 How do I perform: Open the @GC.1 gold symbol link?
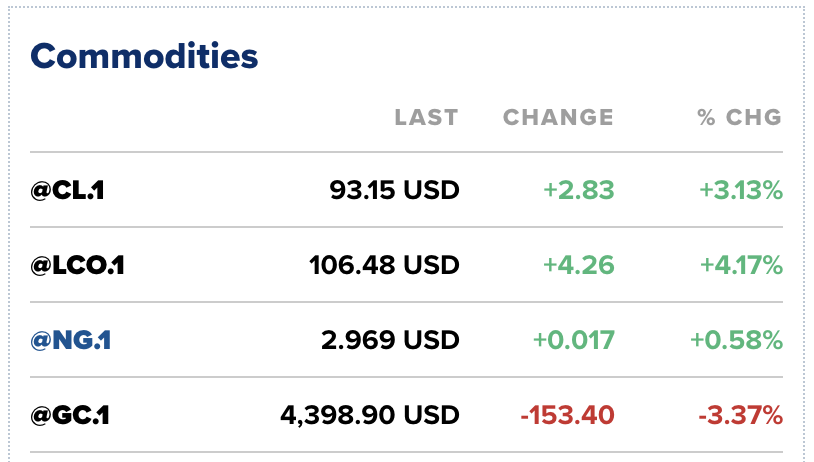pos(70,415)
